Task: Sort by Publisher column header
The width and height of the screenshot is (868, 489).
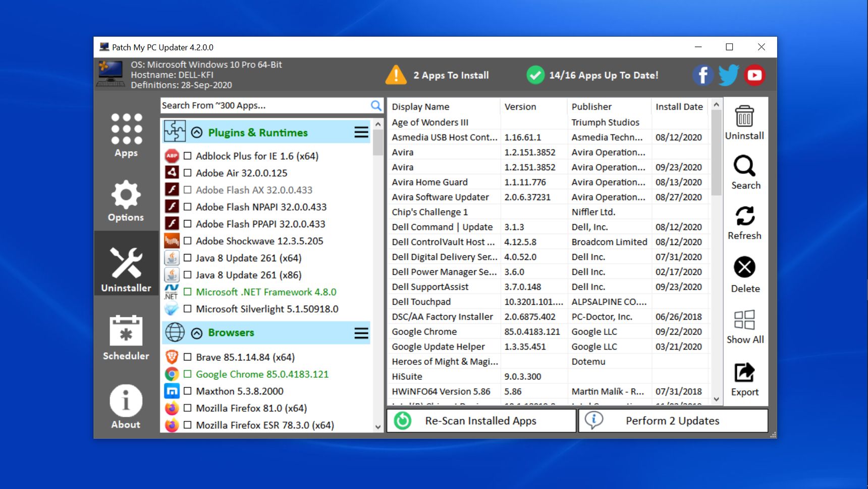Action: pyautogui.click(x=609, y=107)
